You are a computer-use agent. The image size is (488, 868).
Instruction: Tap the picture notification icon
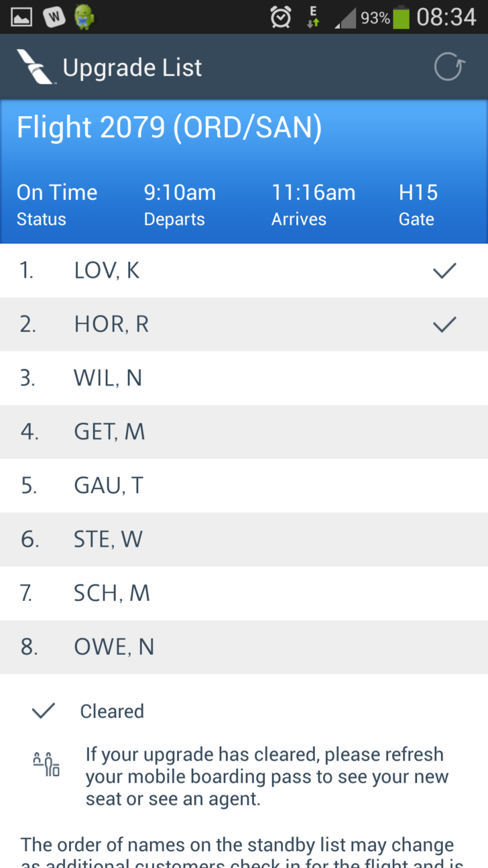[x=20, y=17]
